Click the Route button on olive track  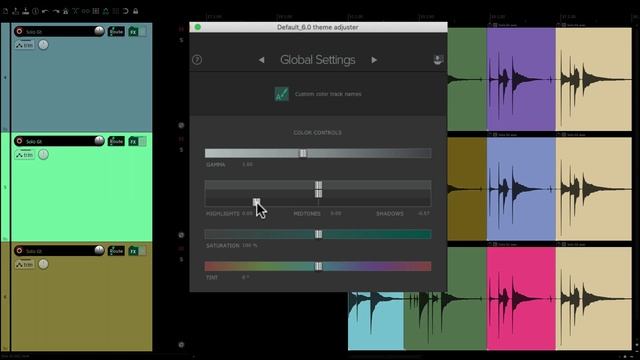point(116,251)
